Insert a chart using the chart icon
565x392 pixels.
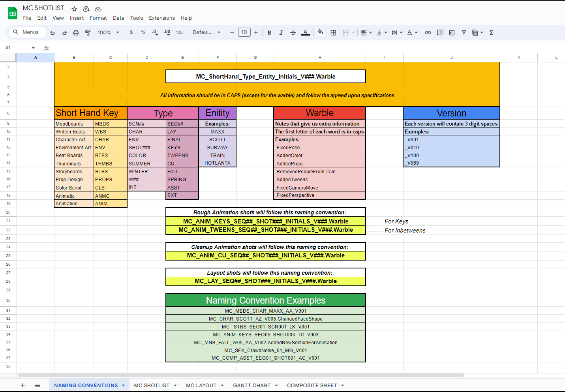452,33
